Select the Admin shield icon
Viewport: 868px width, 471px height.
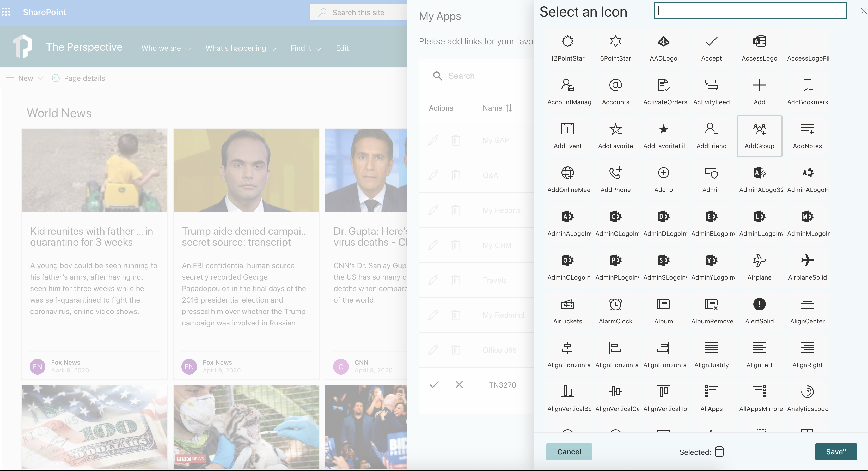pyautogui.click(x=711, y=180)
